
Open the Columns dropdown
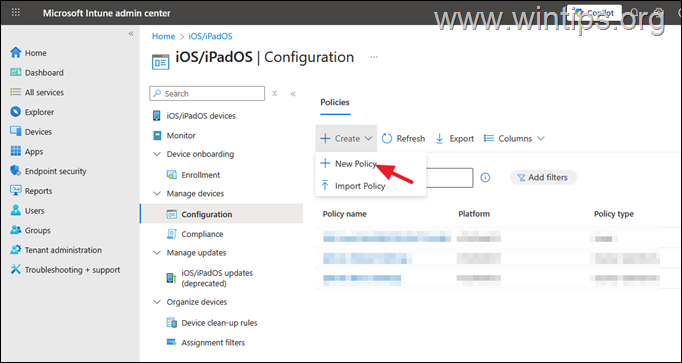pyautogui.click(x=514, y=139)
